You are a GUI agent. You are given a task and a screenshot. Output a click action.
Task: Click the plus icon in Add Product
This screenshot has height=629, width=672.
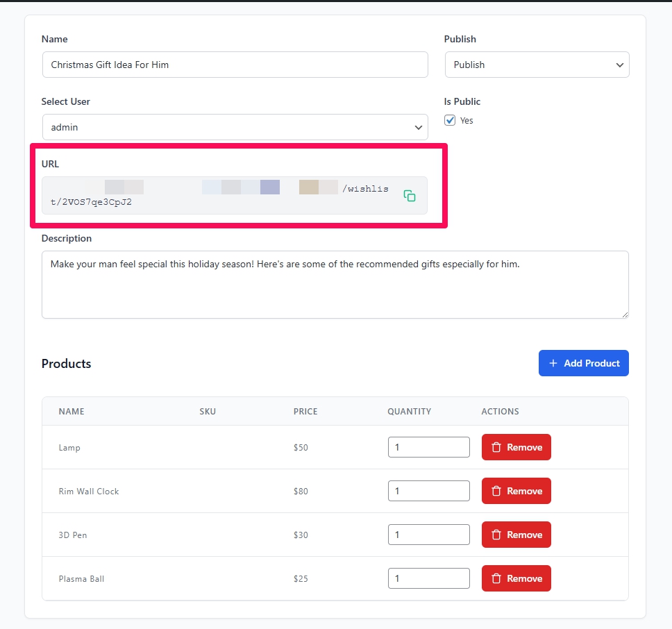553,363
